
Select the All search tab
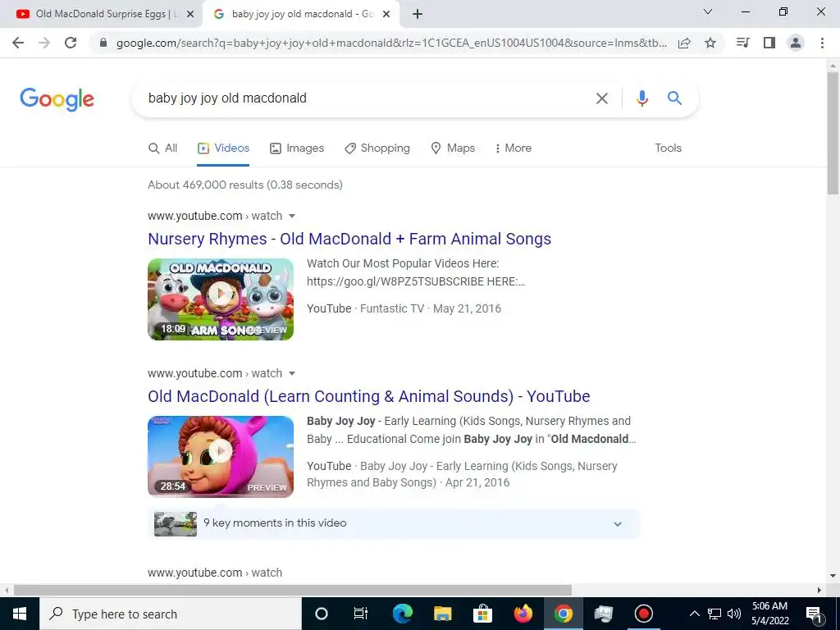[163, 148]
